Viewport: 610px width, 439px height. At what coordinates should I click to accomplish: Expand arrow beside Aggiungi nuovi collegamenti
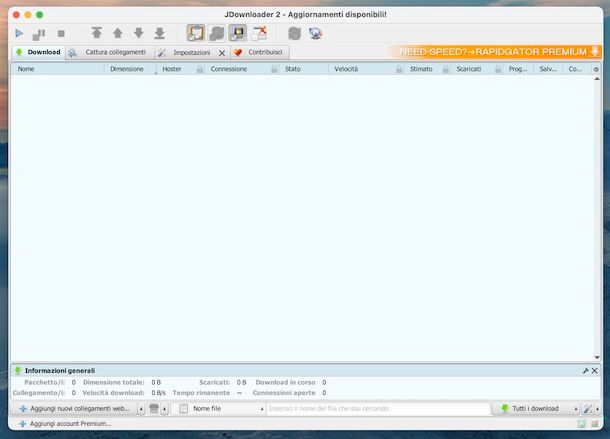(141, 409)
